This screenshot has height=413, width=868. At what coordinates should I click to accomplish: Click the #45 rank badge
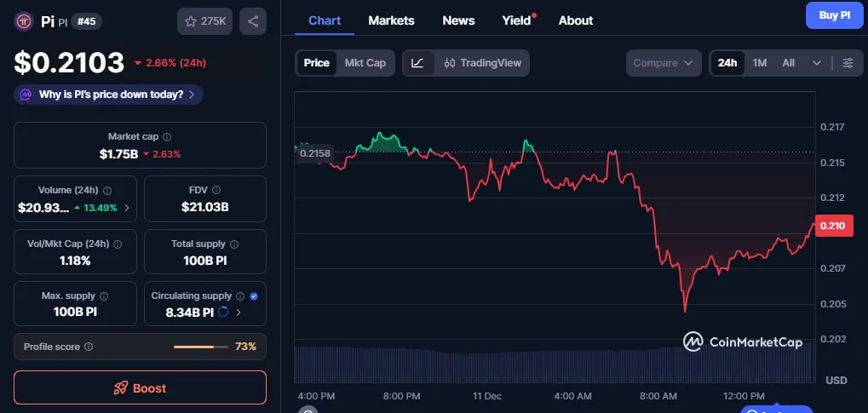tap(86, 21)
